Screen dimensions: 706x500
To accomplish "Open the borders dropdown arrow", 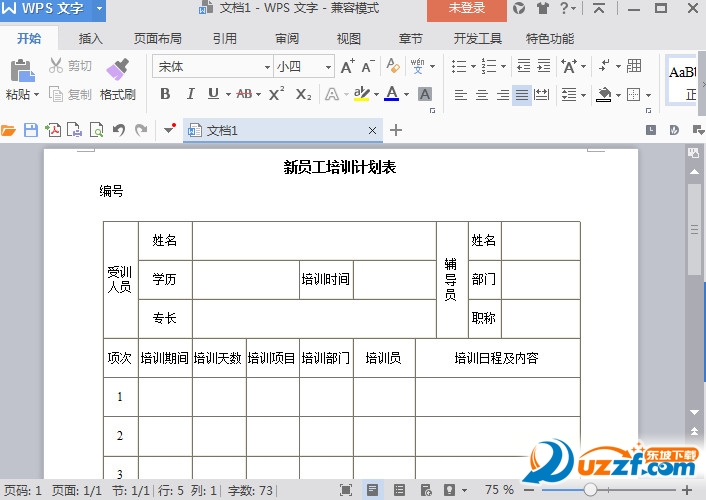I will (648, 95).
